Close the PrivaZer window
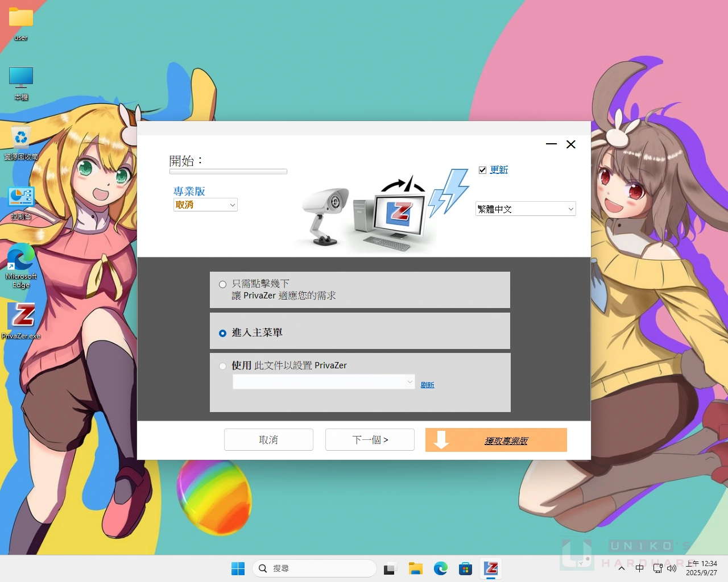Image resolution: width=728 pixels, height=582 pixels. (x=571, y=144)
